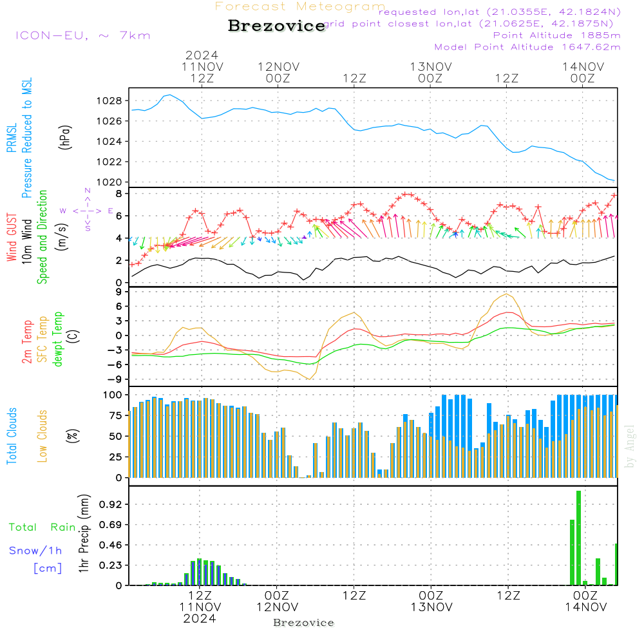The height and width of the screenshot is (644, 644).
Task: Select the '(C)' temperature unit label
Action: tap(74, 336)
